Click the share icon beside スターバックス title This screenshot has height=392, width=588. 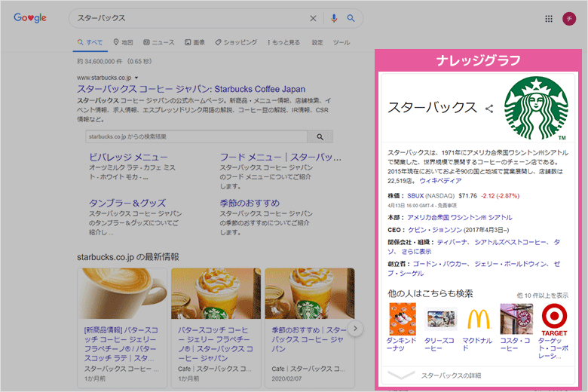pyautogui.click(x=489, y=109)
